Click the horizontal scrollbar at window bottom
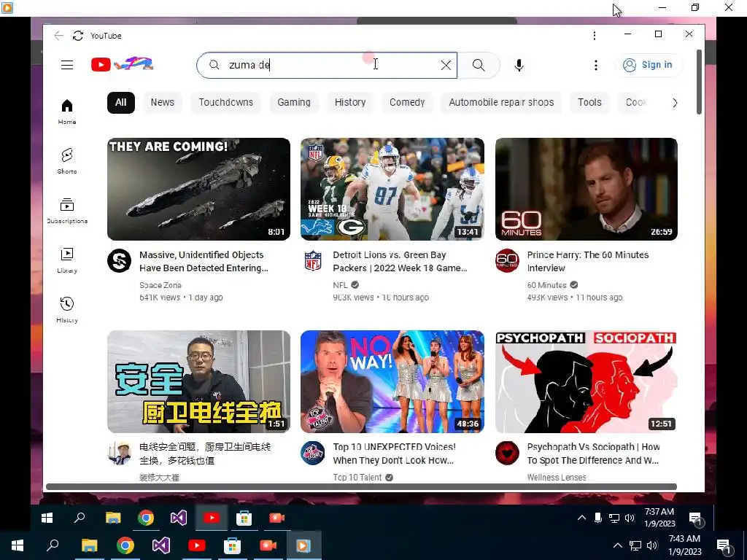The image size is (747, 560). click(361, 486)
